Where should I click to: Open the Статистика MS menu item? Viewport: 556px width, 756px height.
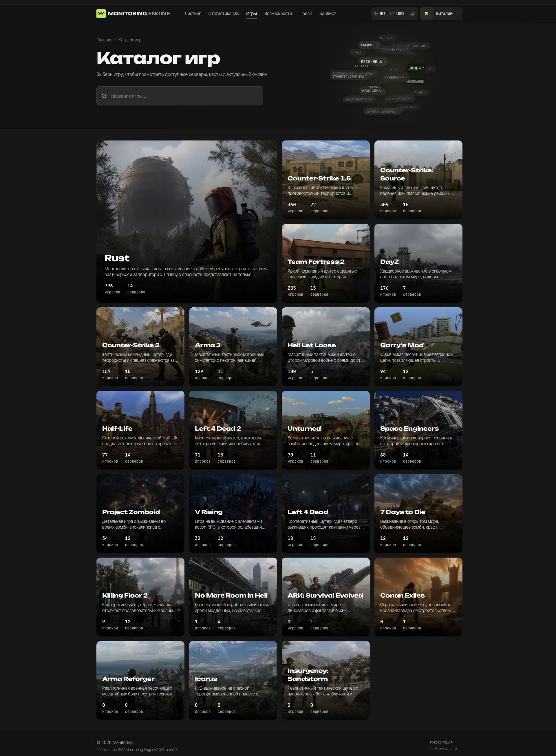224,13
